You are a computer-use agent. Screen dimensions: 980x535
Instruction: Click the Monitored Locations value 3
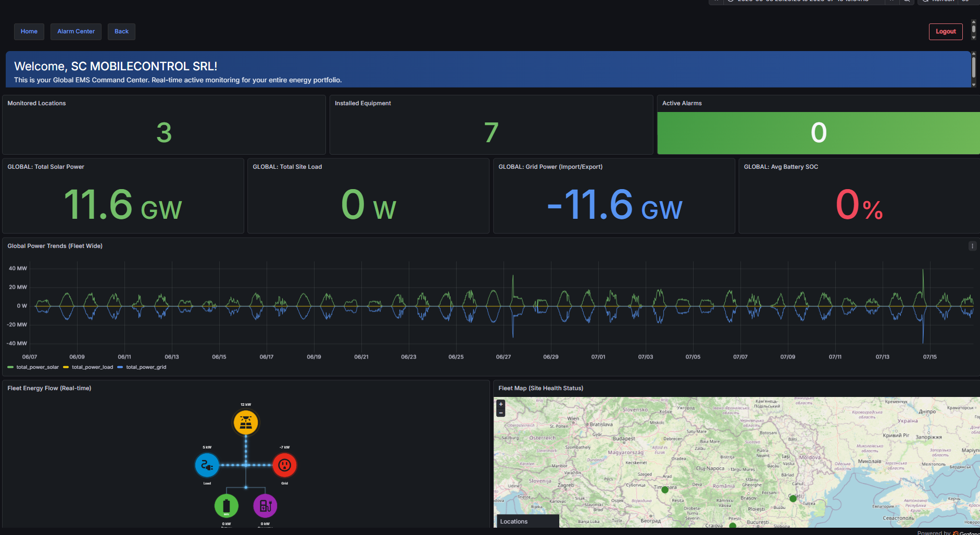tap(164, 133)
